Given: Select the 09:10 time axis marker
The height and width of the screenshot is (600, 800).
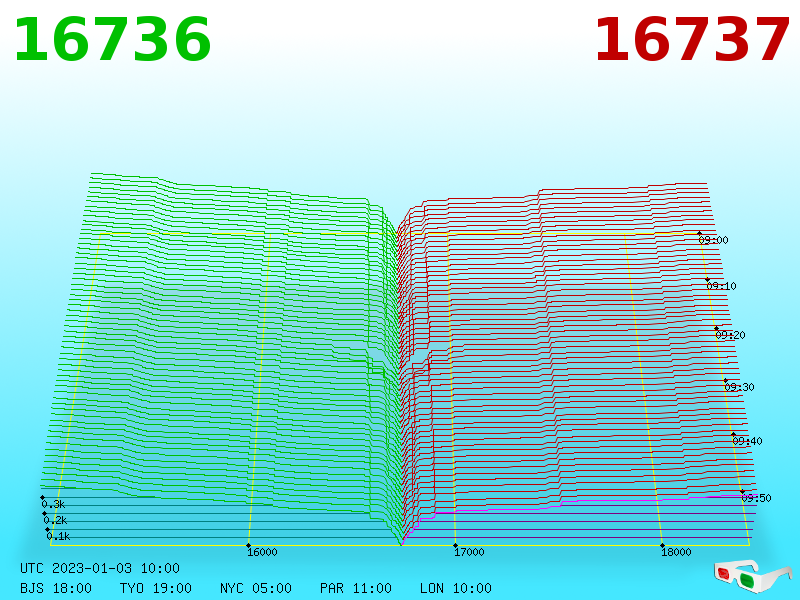Looking at the screenshot, I should tap(721, 286).
